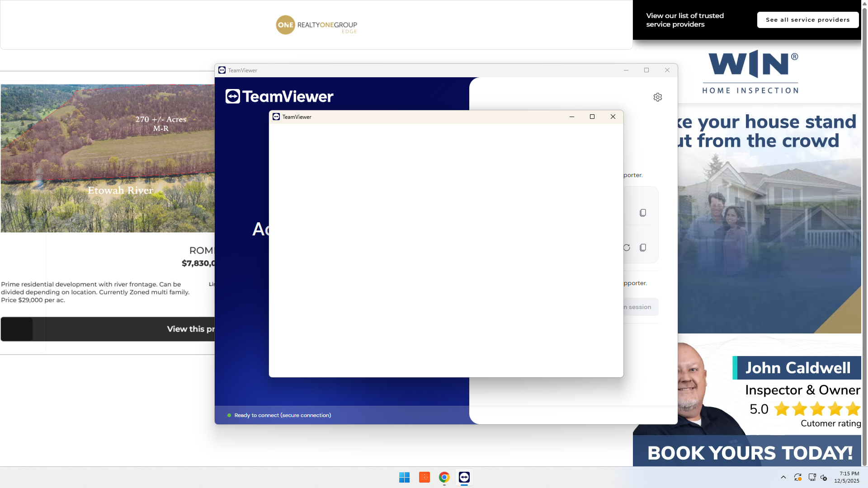Regenerate the session password with the refresh icon
Screen dimensions: 868x488
(x=626, y=248)
